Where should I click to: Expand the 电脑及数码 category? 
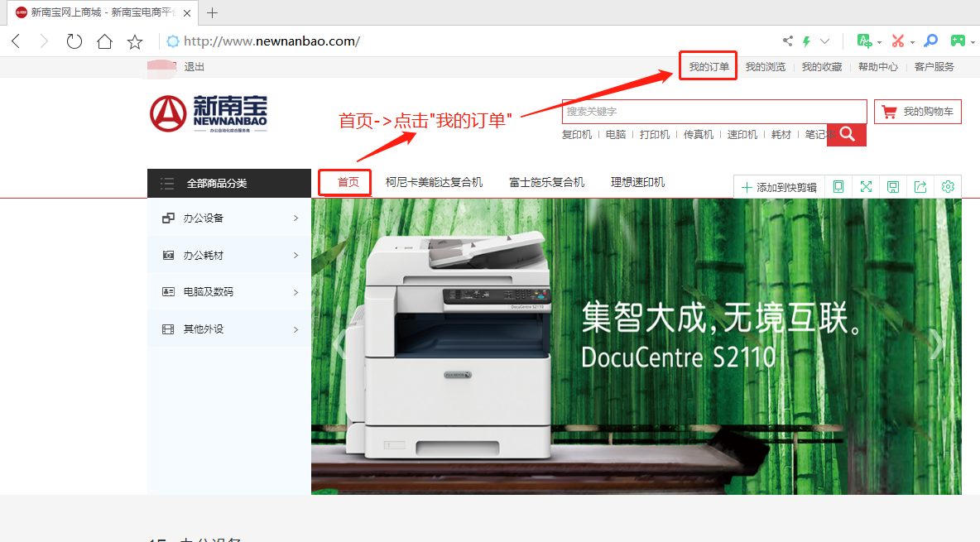(229, 292)
